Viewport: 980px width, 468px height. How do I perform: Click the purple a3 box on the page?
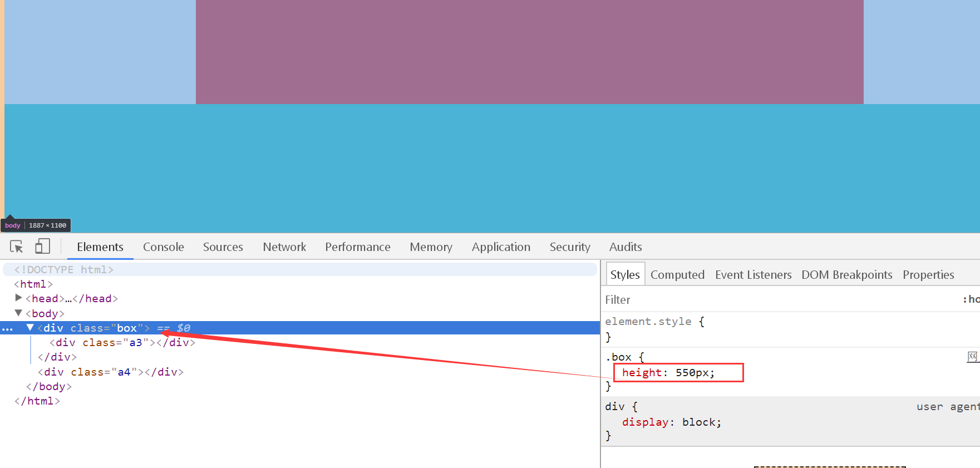tap(530, 52)
